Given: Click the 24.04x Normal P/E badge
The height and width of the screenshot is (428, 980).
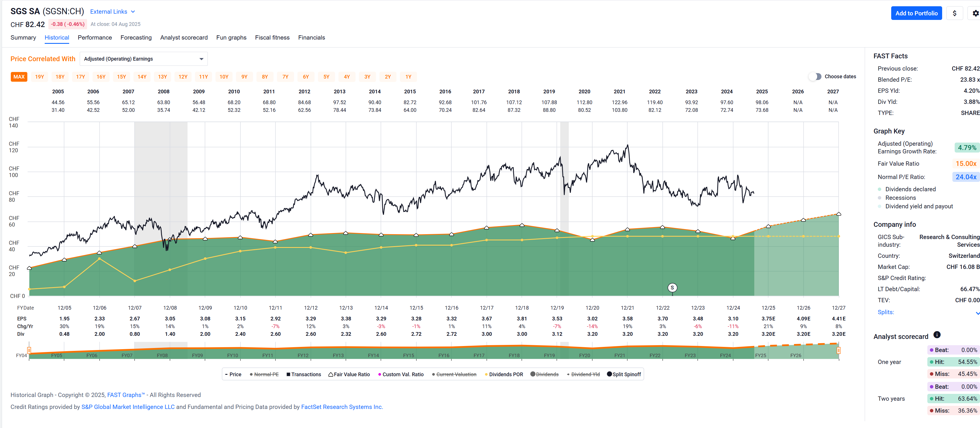Looking at the screenshot, I should [x=966, y=177].
